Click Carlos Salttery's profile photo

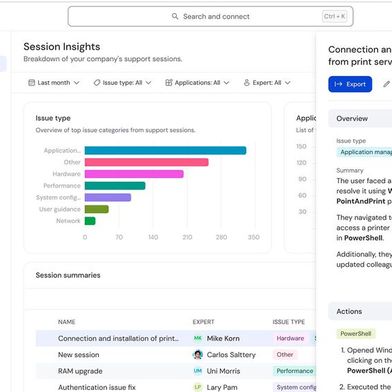click(198, 355)
